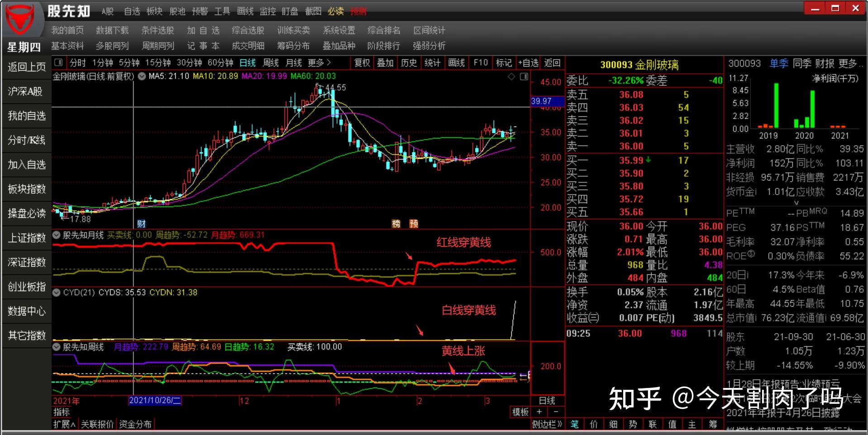Click the 财 marker on the chart

point(141,223)
